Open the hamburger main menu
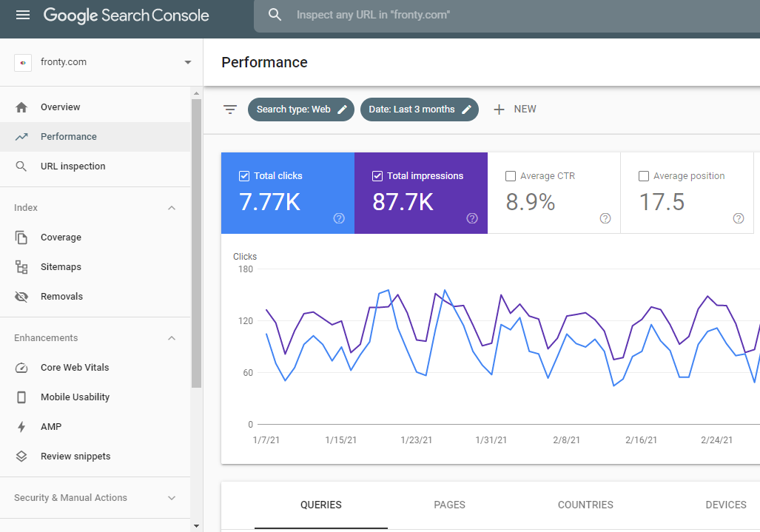Screen dimensions: 760x532 23,15
